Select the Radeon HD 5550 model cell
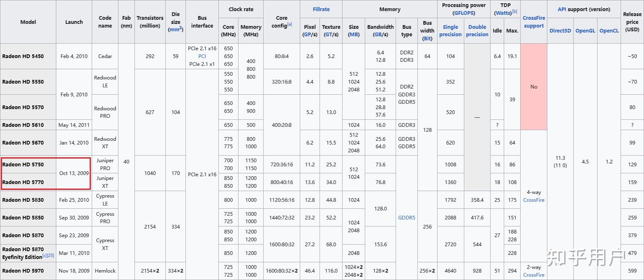 (x=28, y=82)
